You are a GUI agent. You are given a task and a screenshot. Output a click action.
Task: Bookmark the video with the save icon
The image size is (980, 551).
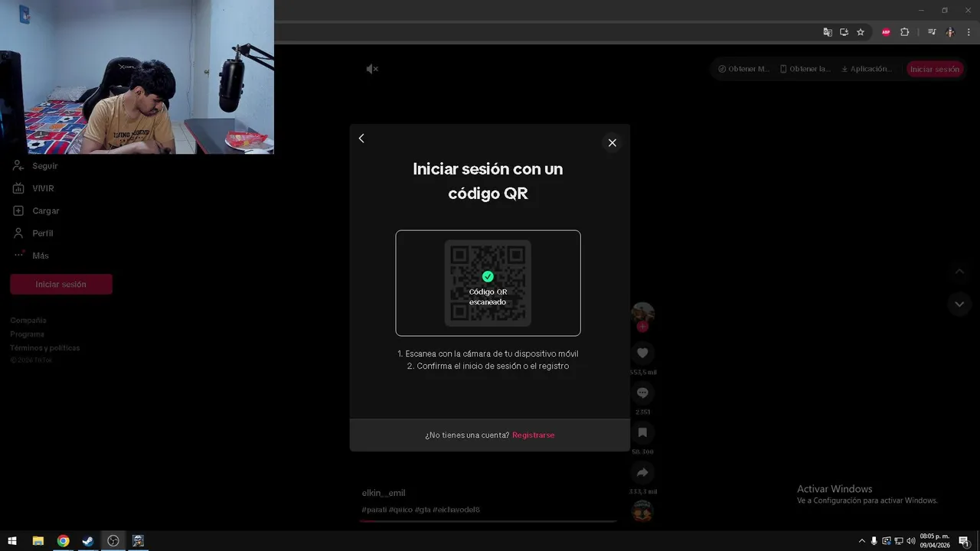[642, 432]
